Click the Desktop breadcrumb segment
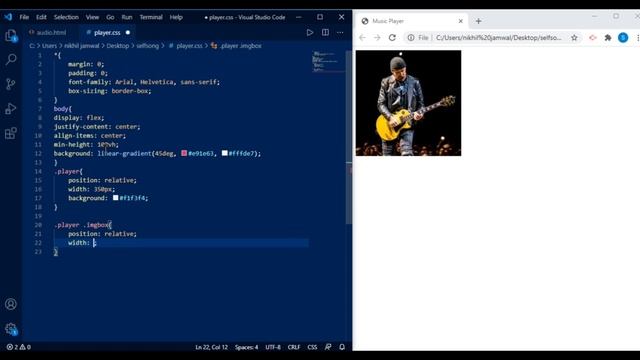Image resolution: width=640 pixels, height=360 pixels. pyautogui.click(x=118, y=46)
